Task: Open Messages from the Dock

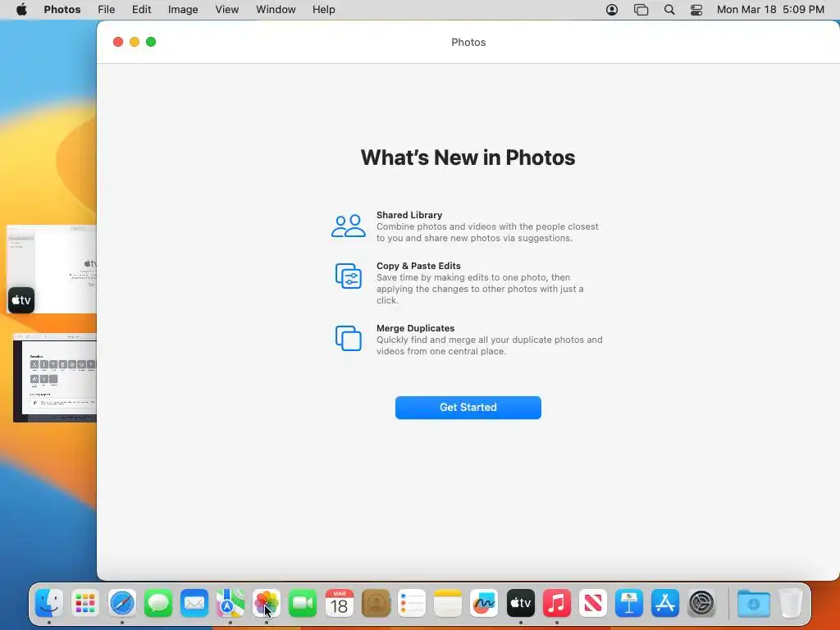Action: tap(158, 603)
